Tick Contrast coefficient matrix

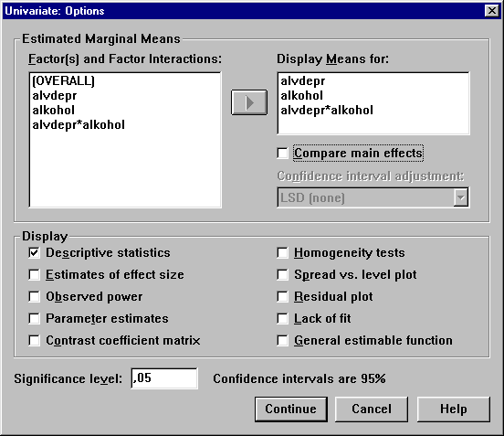(x=34, y=340)
